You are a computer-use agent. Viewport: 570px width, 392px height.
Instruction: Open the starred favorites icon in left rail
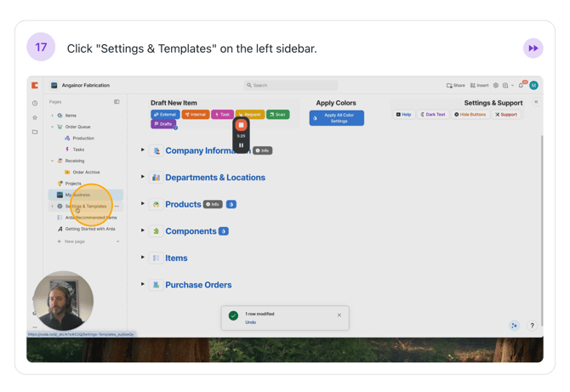(x=35, y=117)
